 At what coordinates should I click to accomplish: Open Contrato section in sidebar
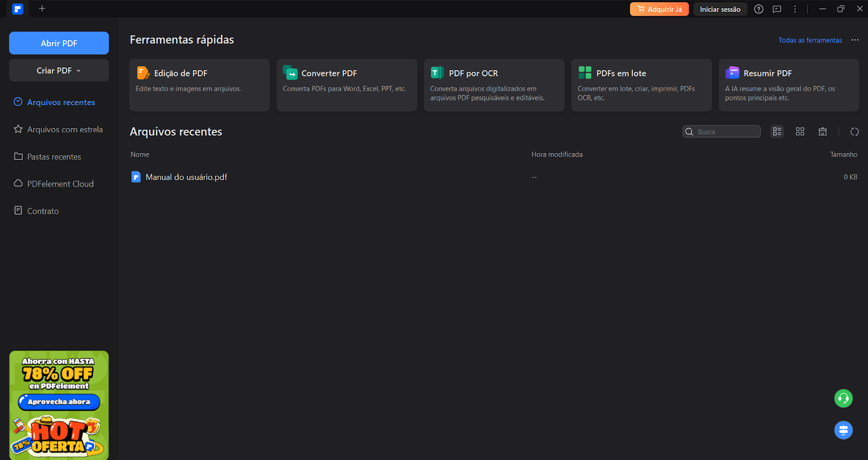[36, 210]
